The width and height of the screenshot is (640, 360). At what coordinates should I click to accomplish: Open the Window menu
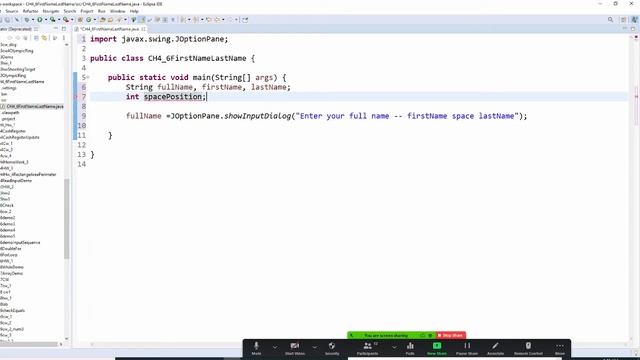(118, 11)
